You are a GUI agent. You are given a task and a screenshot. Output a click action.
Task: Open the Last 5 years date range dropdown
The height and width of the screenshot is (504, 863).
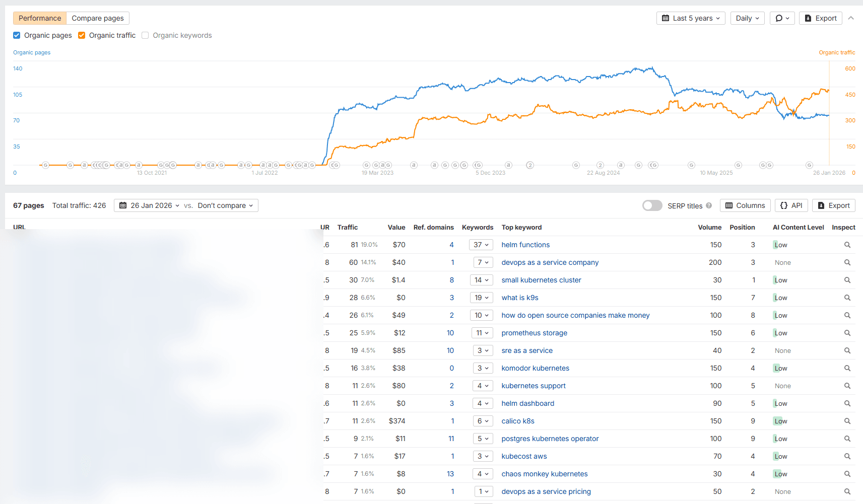pos(691,18)
